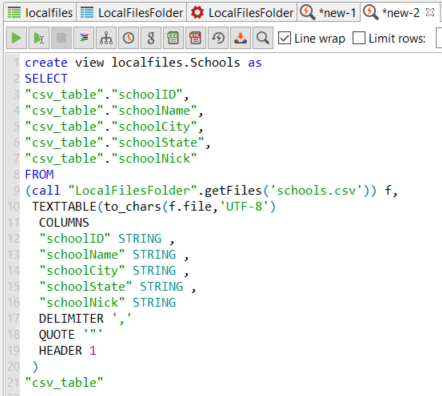
Task: Execute selected text with play-cursor icon
Action: 39,38
